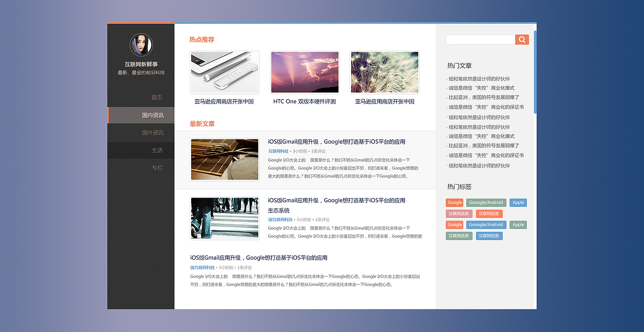The width and height of the screenshot is (644, 332).
Task: Go to the 国外资讯 navigation item
Action: 152,133
